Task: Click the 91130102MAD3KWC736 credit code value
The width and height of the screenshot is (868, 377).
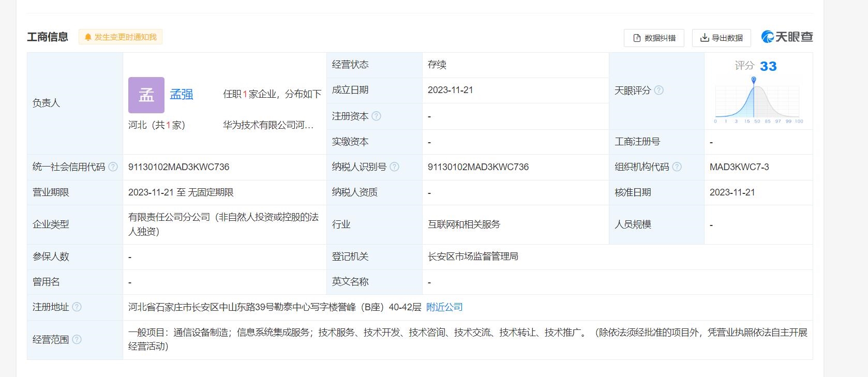Action: coord(178,167)
